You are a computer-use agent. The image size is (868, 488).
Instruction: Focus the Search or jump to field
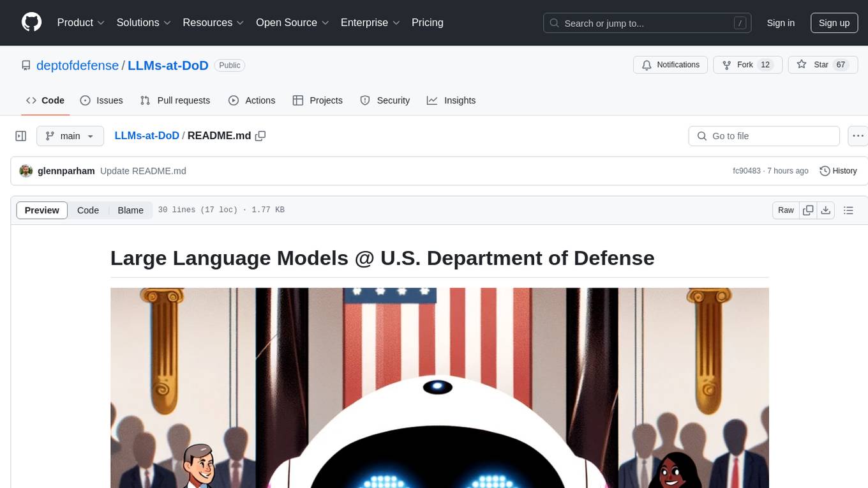click(646, 23)
